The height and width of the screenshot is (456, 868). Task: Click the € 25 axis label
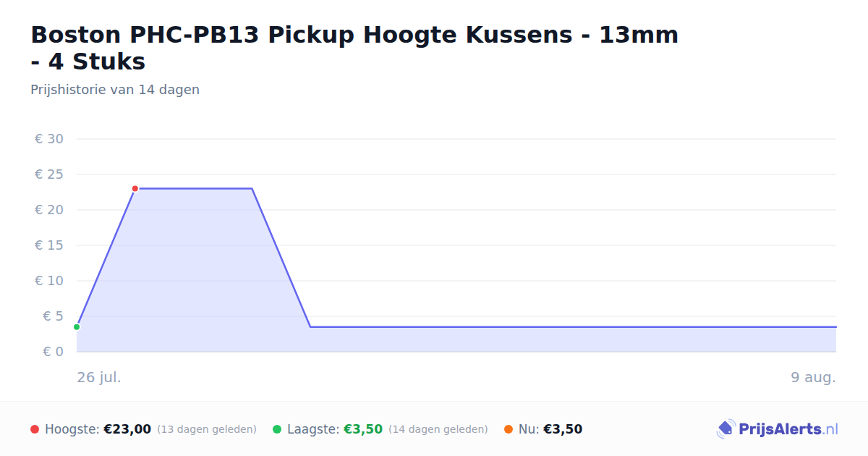[49, 174]
